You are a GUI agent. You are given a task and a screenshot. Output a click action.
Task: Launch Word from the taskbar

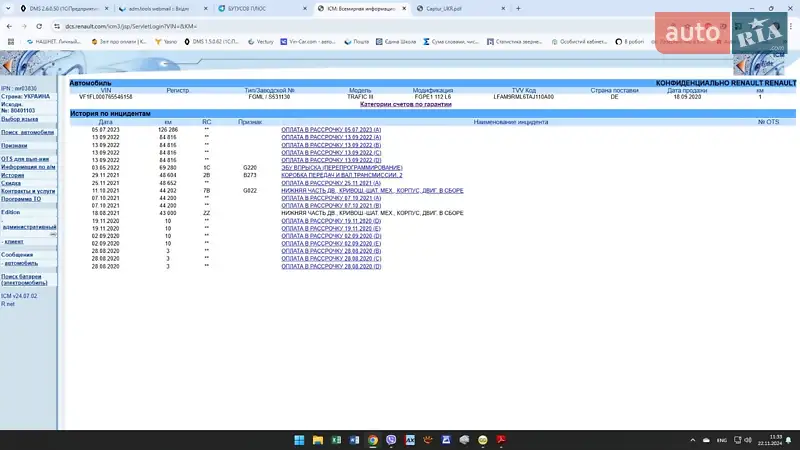[354, 440]
